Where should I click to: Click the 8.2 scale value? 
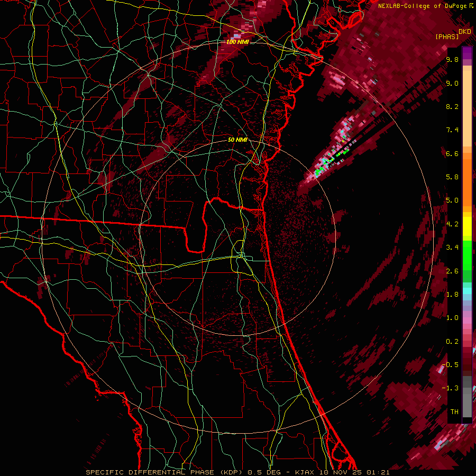pos(452,106)
